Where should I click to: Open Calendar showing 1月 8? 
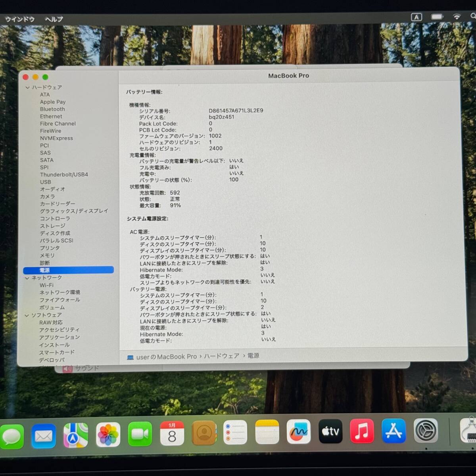tap(172, 433)
